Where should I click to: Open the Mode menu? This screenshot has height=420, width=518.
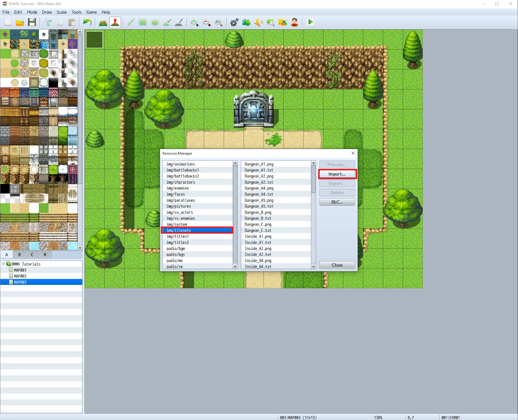[32, 12]
